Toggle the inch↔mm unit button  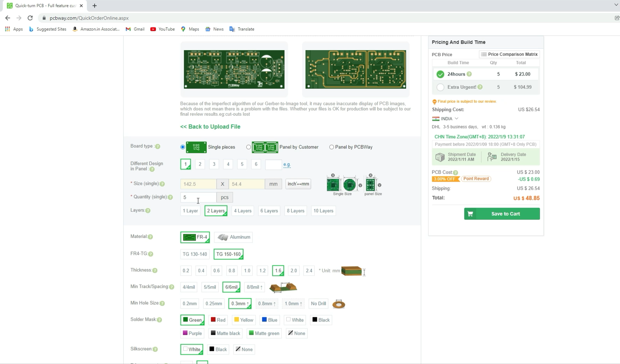[x=298, y=184]
